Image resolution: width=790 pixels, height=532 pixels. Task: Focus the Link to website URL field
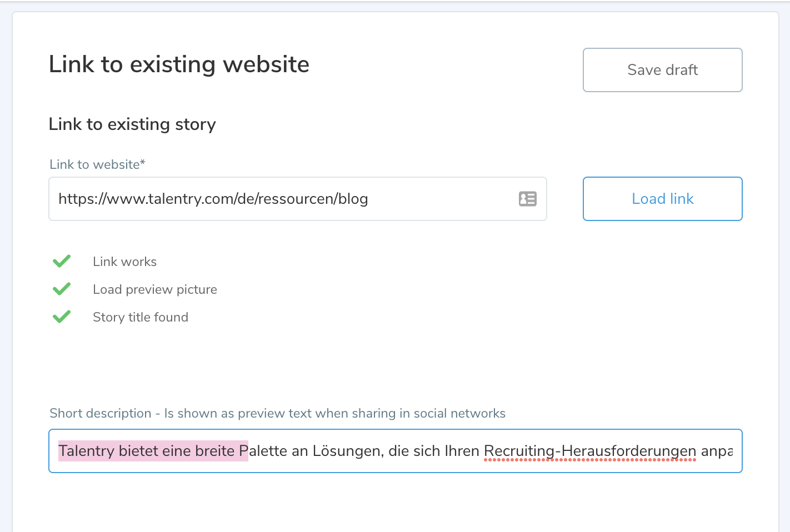(x=278, y=199)
